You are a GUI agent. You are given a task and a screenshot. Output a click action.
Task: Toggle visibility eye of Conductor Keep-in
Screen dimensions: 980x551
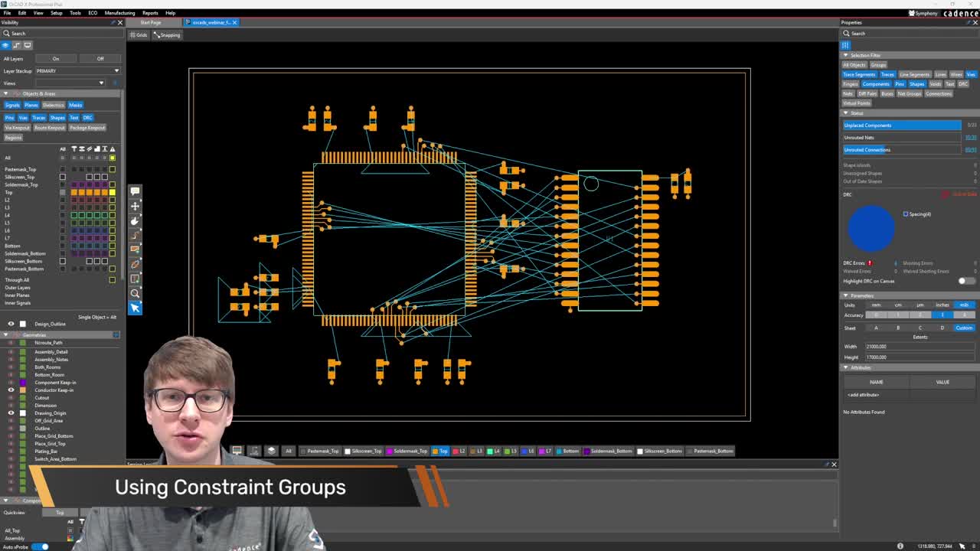[x=11, y=390]
